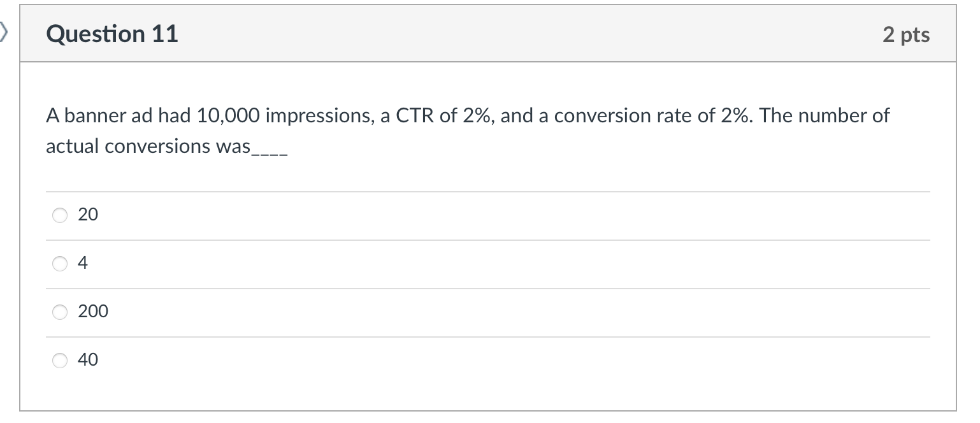Choose 4 as the number of conversions
Image resolution: width=980 pixels, height=423 pixels.
(59, 263)
